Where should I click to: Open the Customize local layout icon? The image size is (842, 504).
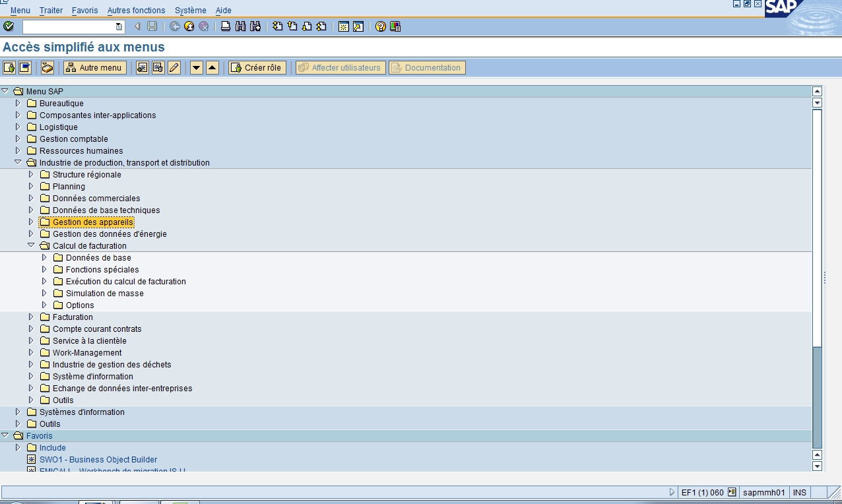pyautogui.click(x=395, y=26)
